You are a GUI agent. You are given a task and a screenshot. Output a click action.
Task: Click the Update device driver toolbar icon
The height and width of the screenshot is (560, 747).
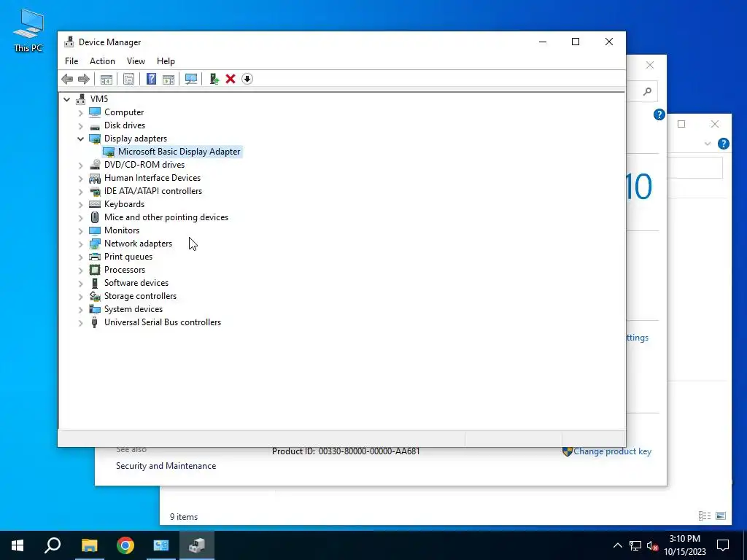coord(214,79)
